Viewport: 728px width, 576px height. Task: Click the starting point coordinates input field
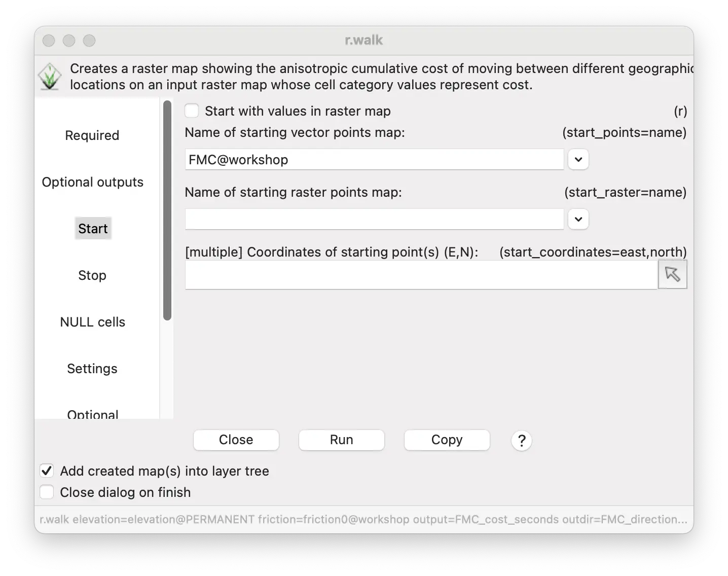pos(421,275)
